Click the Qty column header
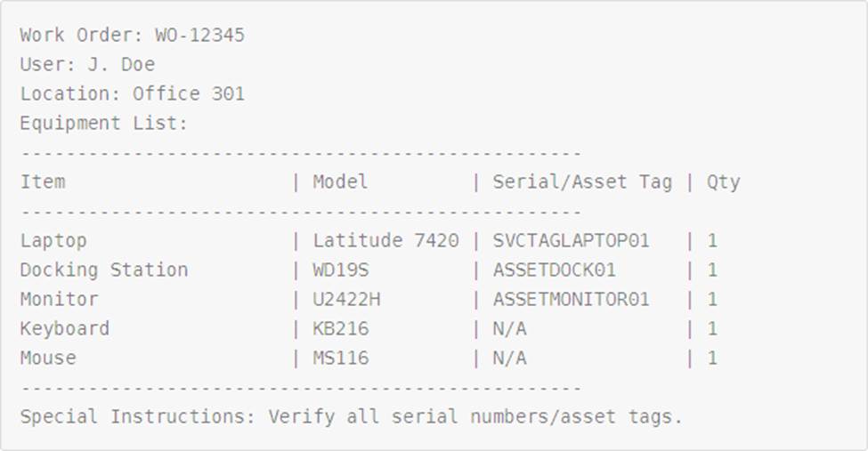The image size is (868, 451). coord(723,182)
